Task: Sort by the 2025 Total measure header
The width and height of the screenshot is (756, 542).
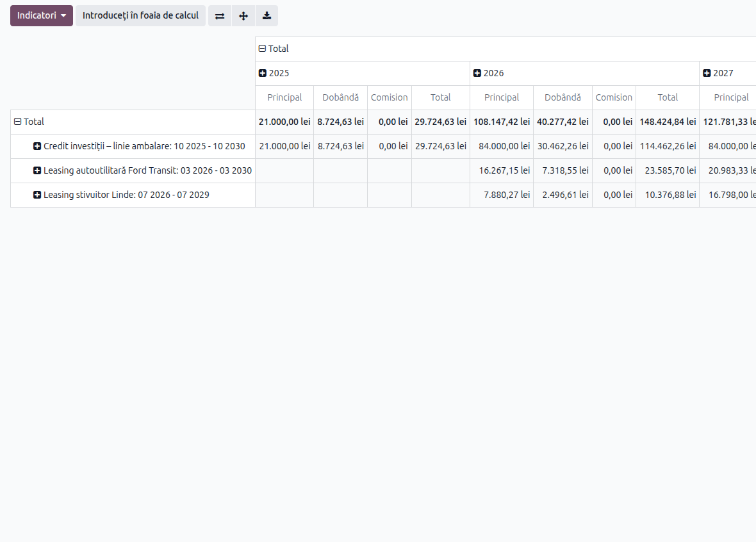Action: pyautogui.click(x=441, y=97)
